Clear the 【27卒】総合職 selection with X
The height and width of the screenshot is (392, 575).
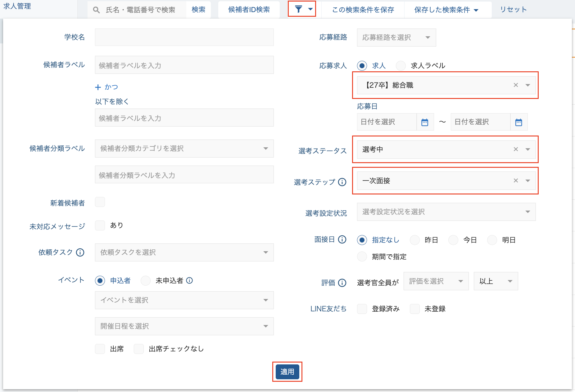[516, 85]
